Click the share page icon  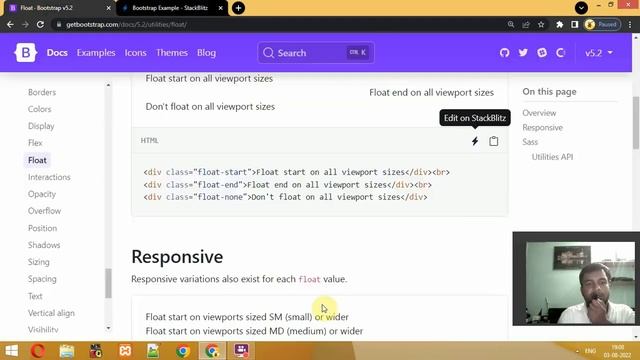526,24
